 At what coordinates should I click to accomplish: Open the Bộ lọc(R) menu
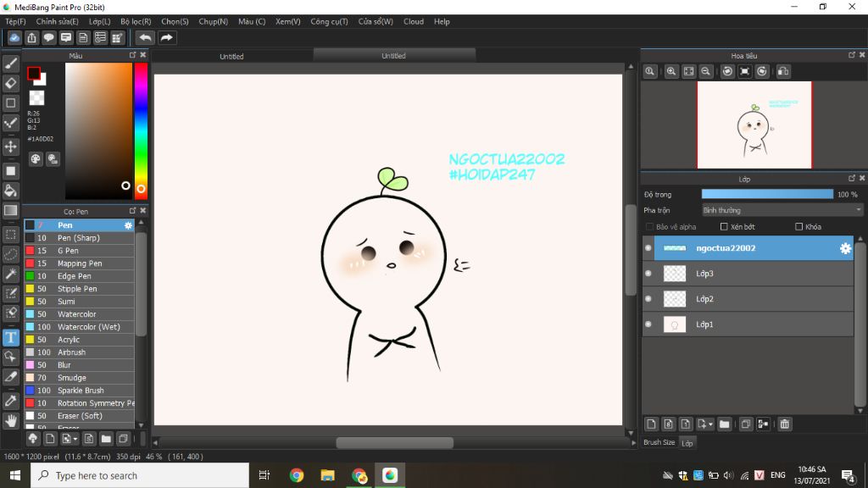point(136,21)
